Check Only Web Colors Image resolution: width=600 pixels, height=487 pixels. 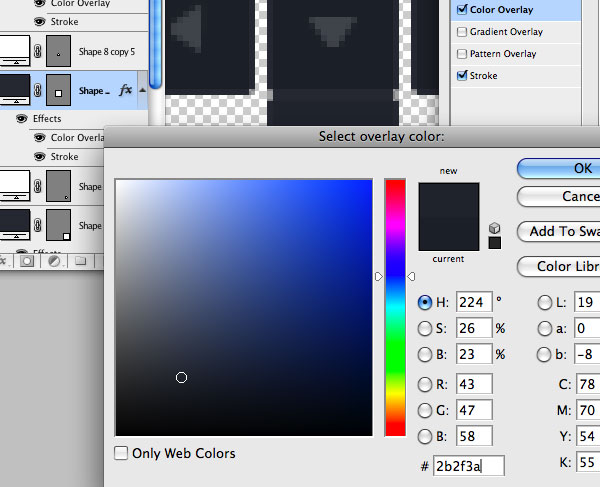pos(121,453)
